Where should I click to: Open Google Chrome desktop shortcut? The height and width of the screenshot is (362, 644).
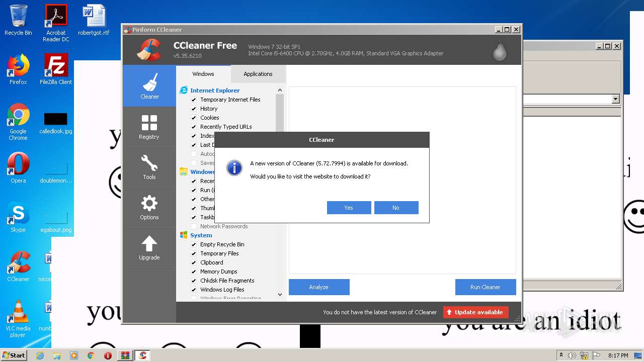pos(18,122)
